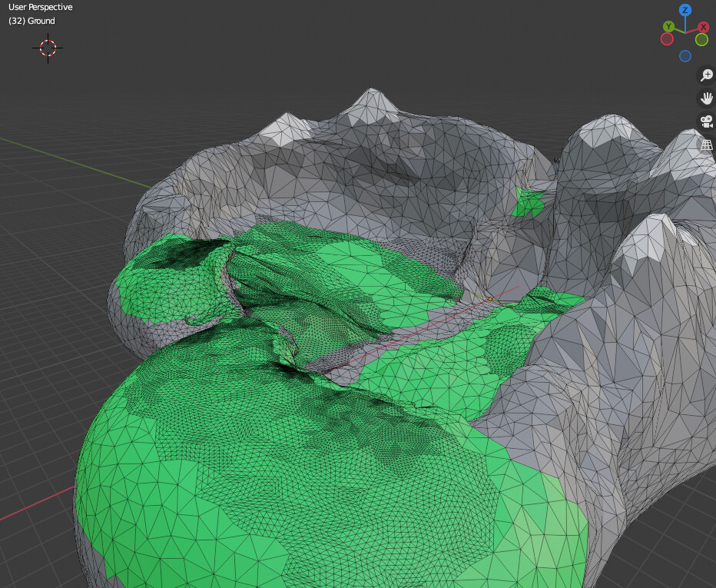This screenshot has height=588, width=716.
Task: Click the Zoom magnifier icon in the viewport
Action: click(706, 75)
